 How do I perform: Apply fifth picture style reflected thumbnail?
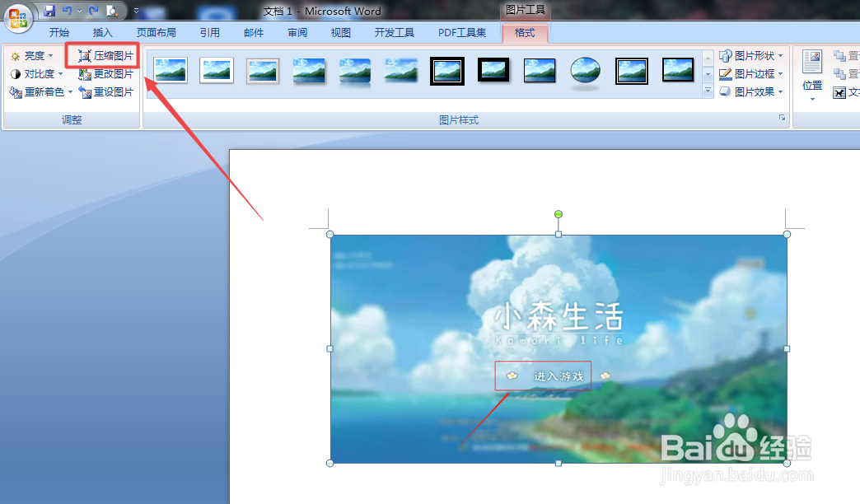tap(355, 72)
